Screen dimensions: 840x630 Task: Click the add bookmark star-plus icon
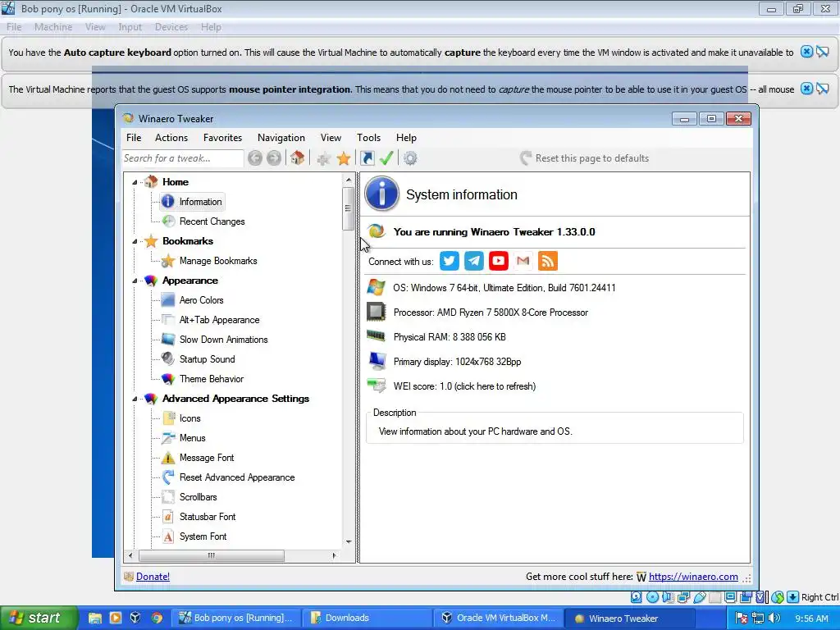(323, 158)
